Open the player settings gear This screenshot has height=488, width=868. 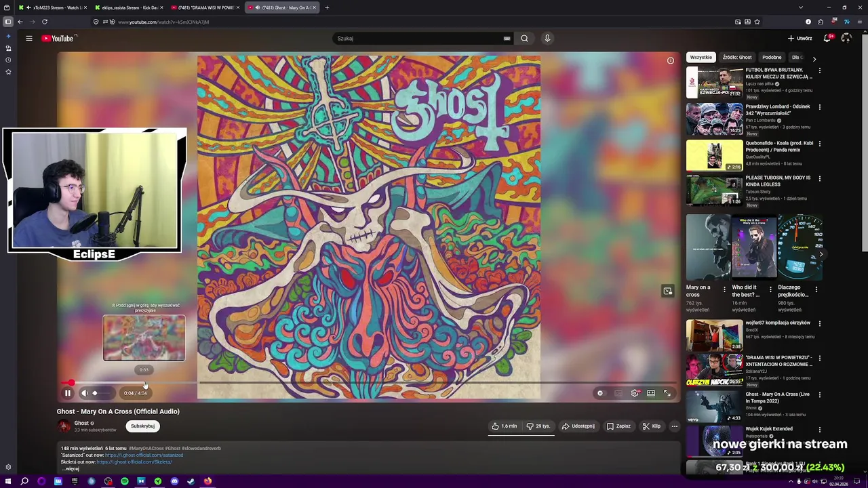click(x=635, y=393)
